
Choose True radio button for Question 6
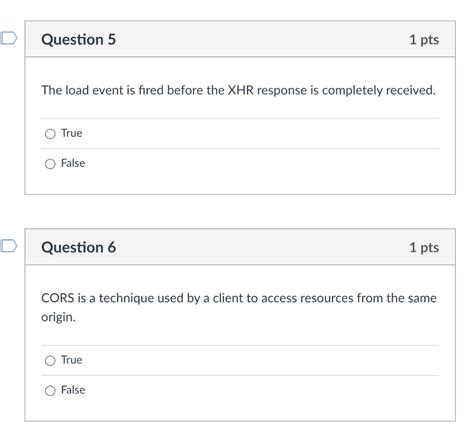coord(50,361)
